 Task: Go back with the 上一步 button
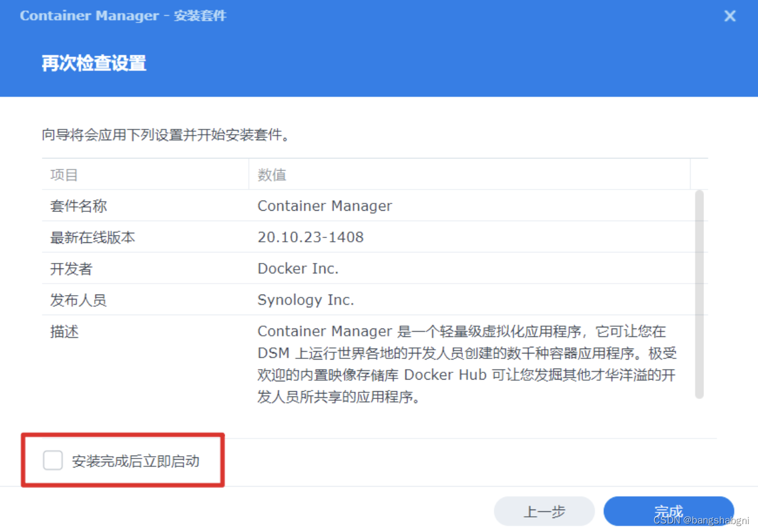click(544, 511)
